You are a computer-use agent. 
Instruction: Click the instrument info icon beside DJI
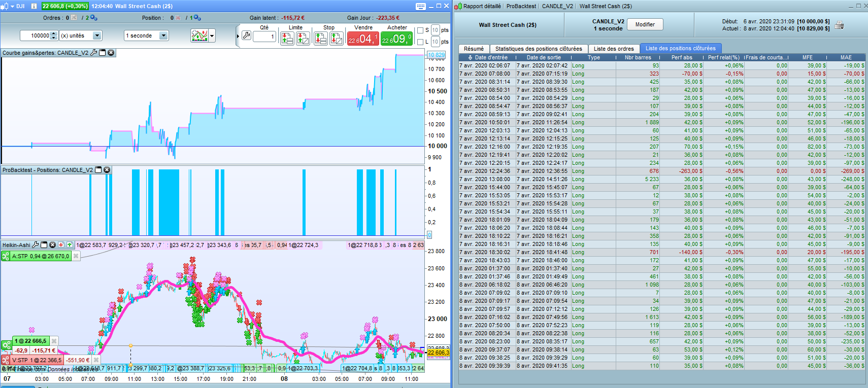[x=34, y=6]
